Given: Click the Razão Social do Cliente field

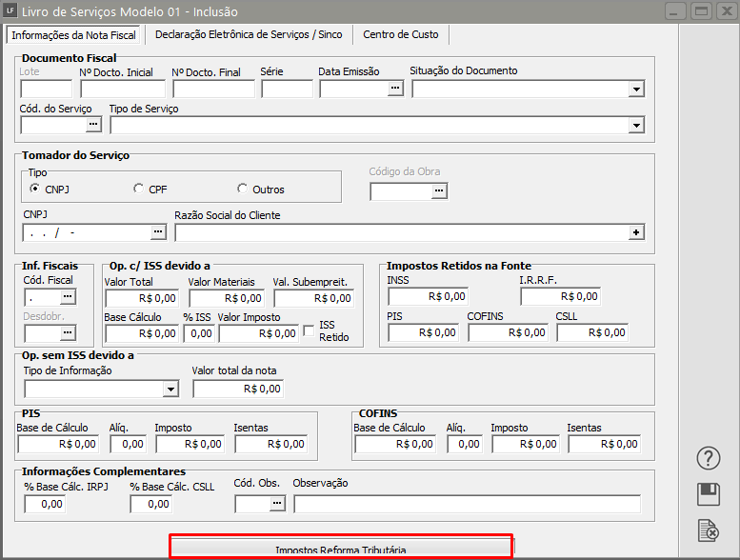Looking at the screenshot, I should 402,232.
